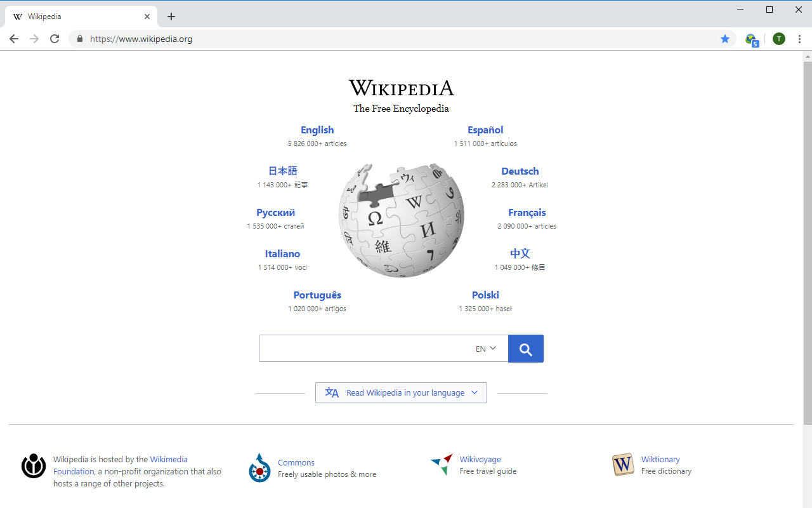Click the vertical page scrollbar thumb

tap(808, 243)
